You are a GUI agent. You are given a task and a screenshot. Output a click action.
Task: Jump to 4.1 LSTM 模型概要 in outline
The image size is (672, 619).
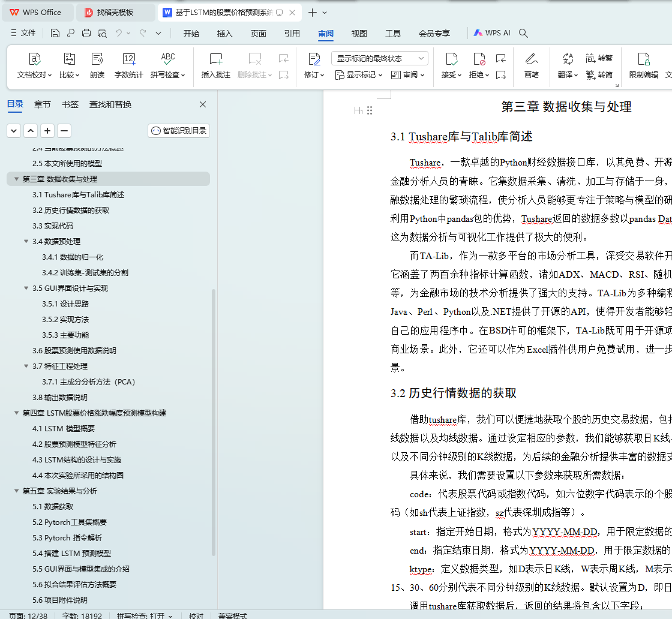pyautogui.click(x=64, y=428)
